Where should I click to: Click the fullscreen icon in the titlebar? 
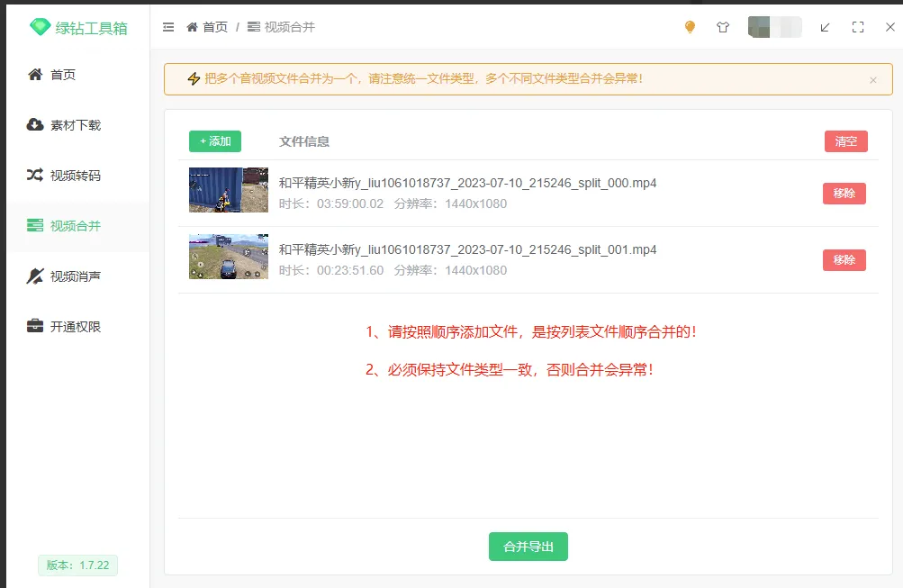857,27
